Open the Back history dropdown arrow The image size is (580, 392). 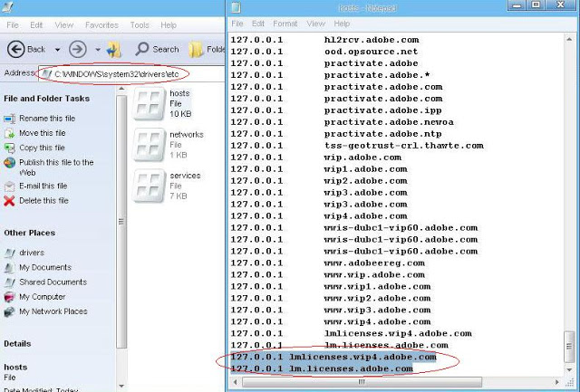pos(58,50)
